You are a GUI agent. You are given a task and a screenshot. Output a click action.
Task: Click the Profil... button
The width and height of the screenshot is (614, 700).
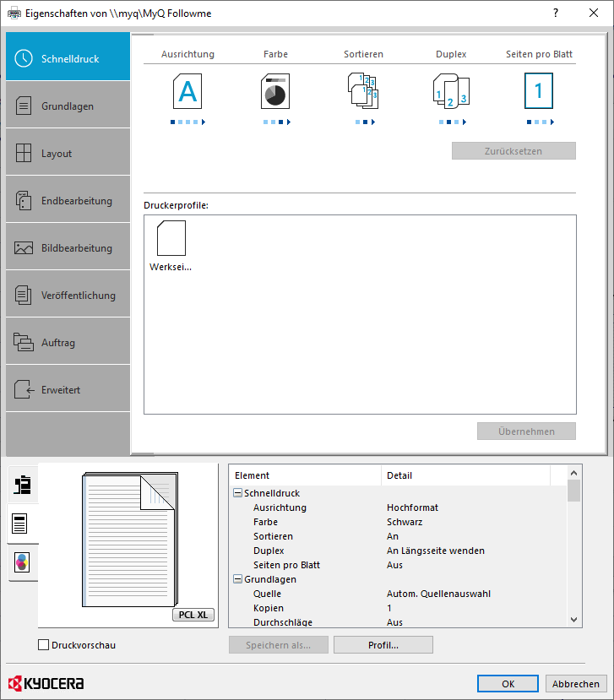[383, 645]
